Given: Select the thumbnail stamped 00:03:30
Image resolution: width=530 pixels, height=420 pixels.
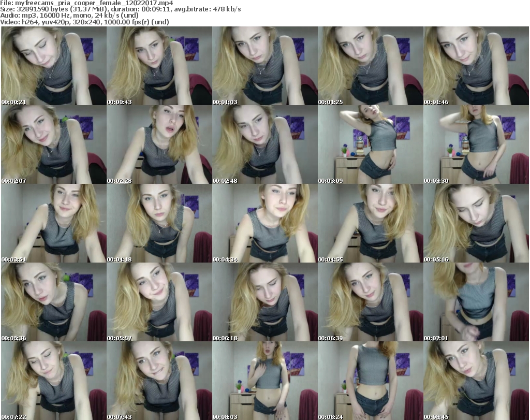Looking at the screenshot, I should (x=476, y=144).
